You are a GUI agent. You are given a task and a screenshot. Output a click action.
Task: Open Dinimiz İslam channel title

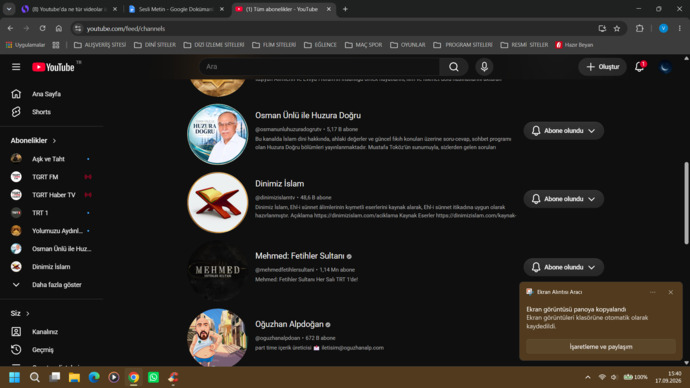[x=279, y=183]
